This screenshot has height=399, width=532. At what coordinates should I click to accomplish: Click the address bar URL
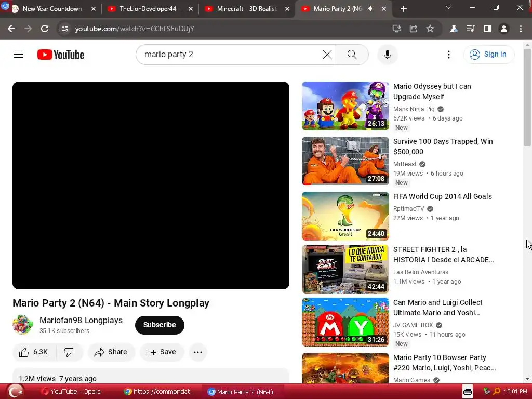tap(135, 29)
